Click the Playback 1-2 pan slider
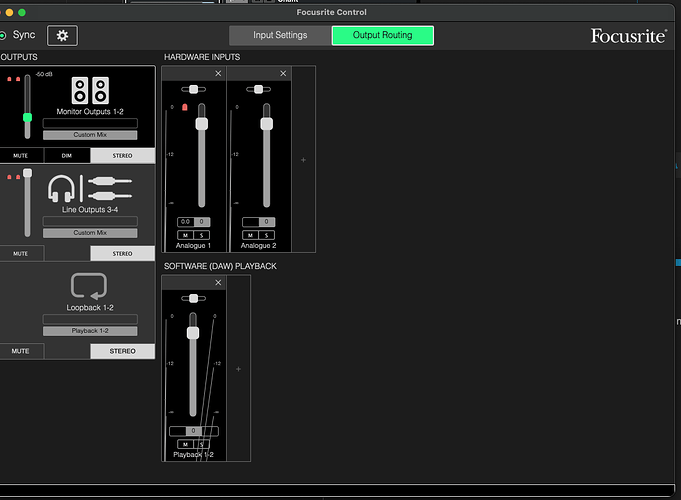 [194, 298]
